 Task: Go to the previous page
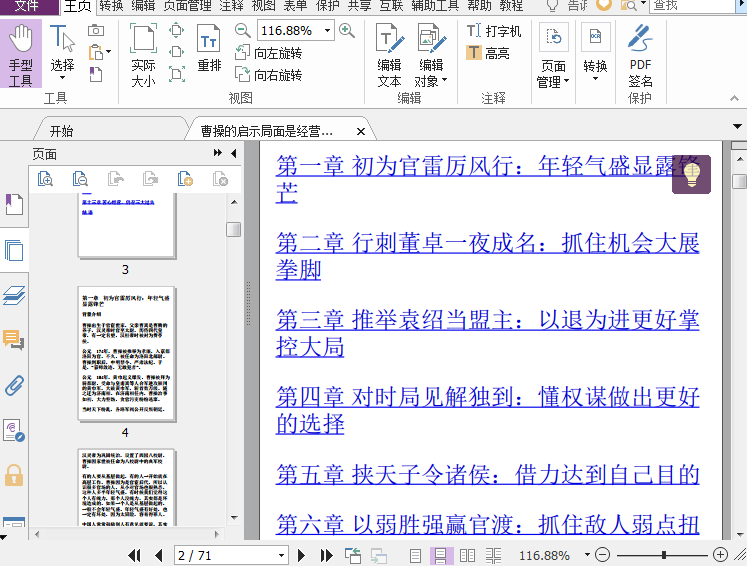click(159, 555)
